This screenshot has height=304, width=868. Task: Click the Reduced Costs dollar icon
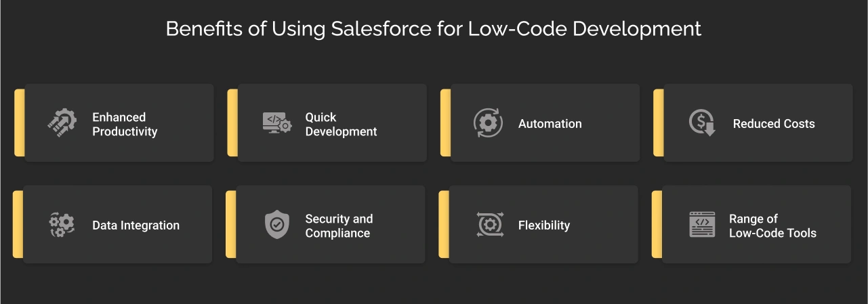click(x=702, y=123)
